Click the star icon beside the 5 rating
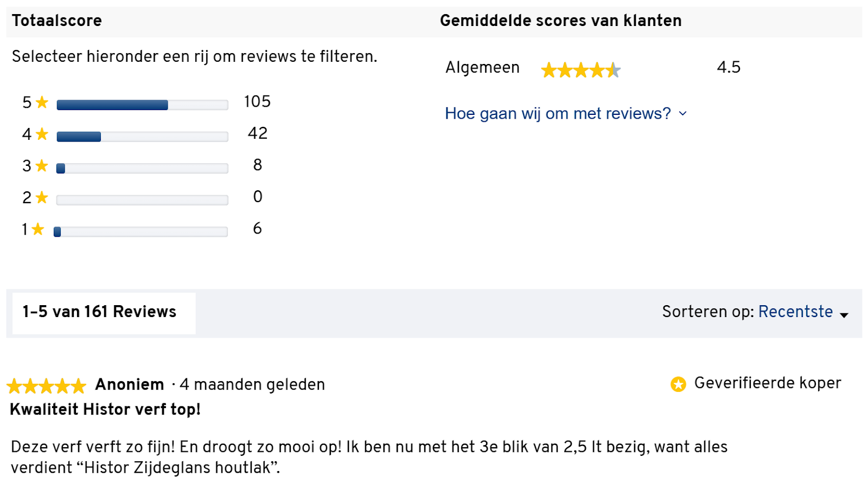The image size is (868, 484). 42,102
